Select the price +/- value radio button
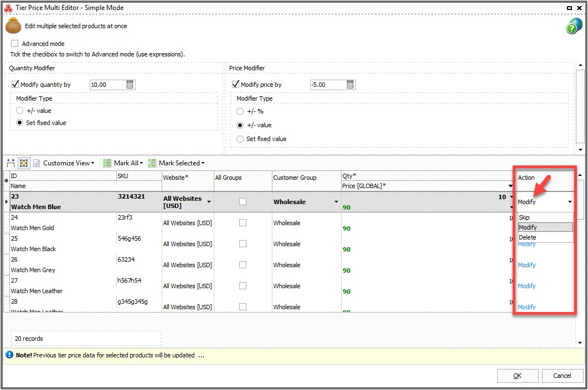Image resolution: width=588 pixels, height=390 pixels. [240, 125]
